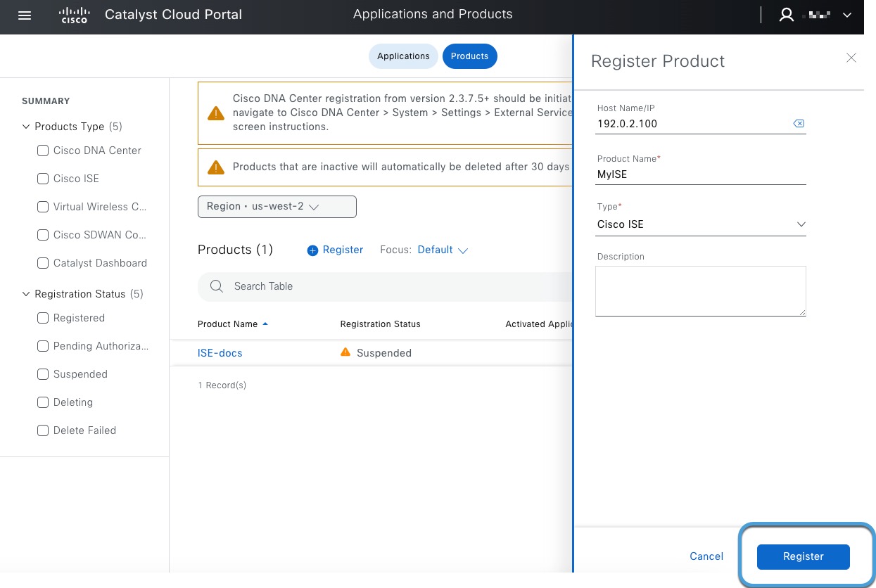Sort by Product Name column arrow
The height and width of the screenshot is (588, 876).
click(x=265, y=324)
